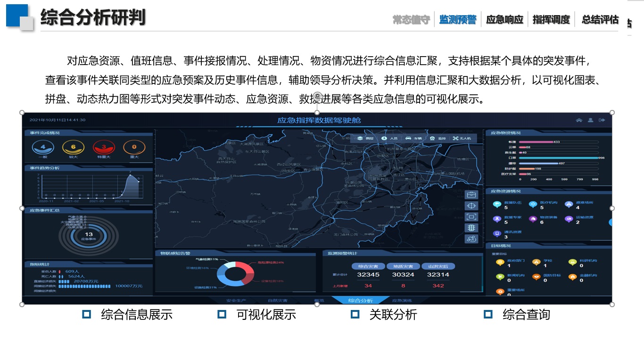Click the 地质灾害 statistics button
Viewport: 644px width, 360px height.
[x=403, y=266]
